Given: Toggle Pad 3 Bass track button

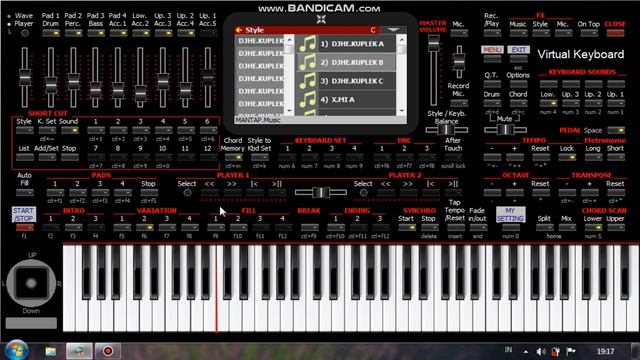Looking at the screenshot, I should tap(96, 33).
